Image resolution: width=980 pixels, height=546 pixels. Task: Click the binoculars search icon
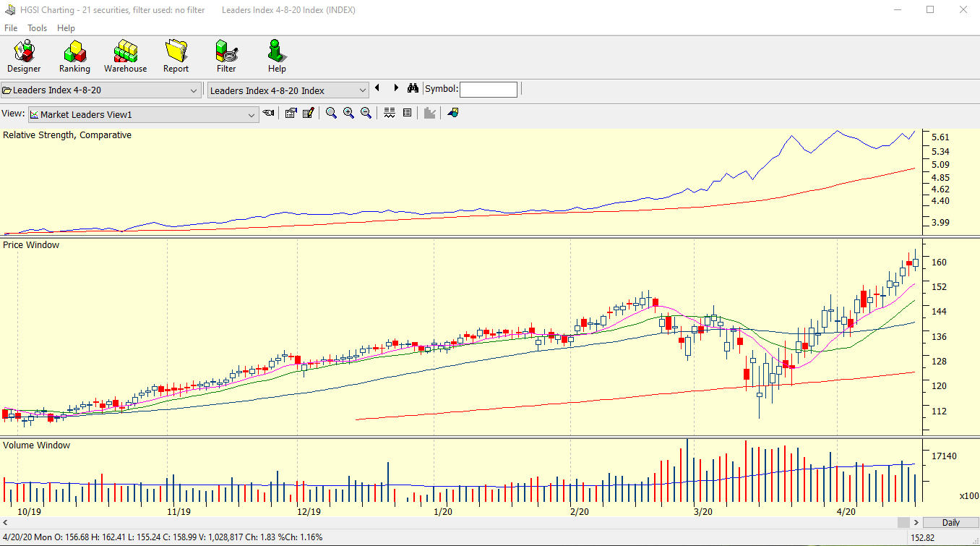pyautogui.click(x=413, y=88)
